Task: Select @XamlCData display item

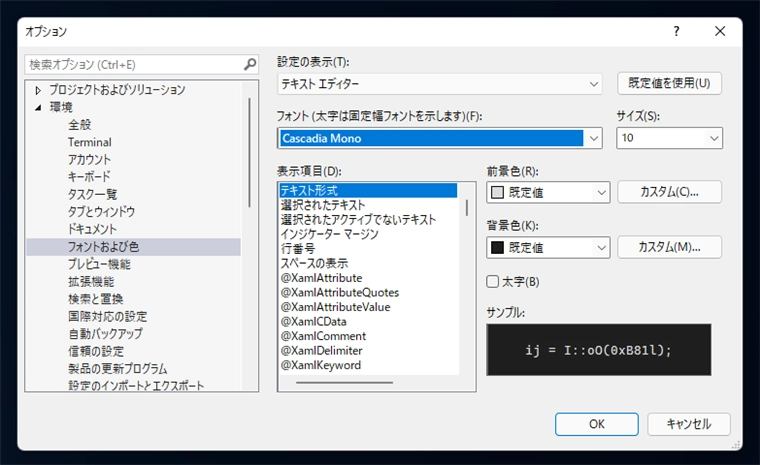Action: [x=314, y=321]
